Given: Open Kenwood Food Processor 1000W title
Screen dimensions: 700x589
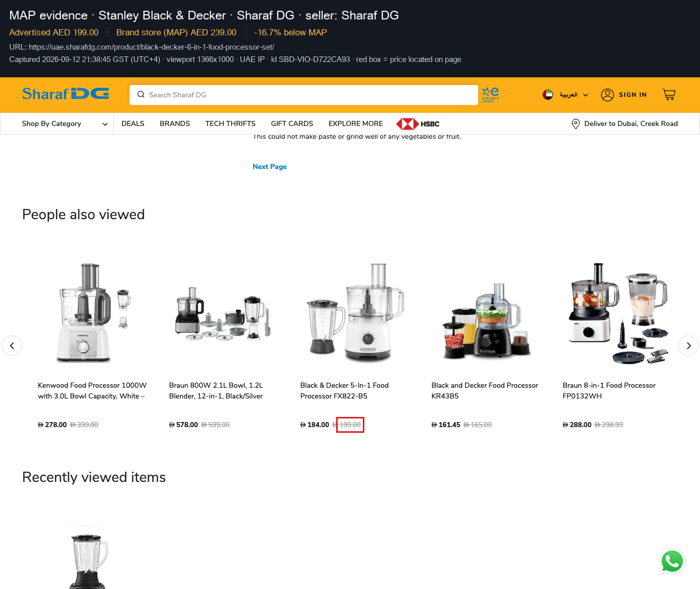Looking at the screenshot, I should click(92, 391).
